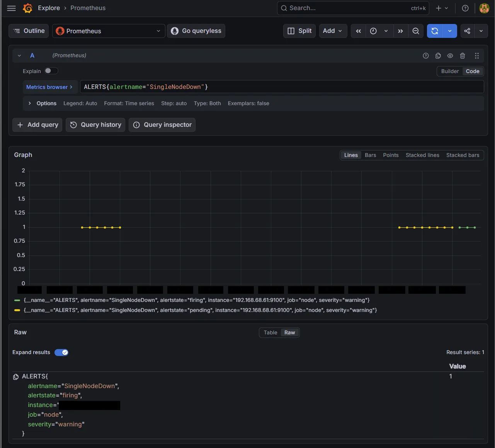Screen dimensions: 495x448
Task: Run query with the refresh button
Action: 435,31
